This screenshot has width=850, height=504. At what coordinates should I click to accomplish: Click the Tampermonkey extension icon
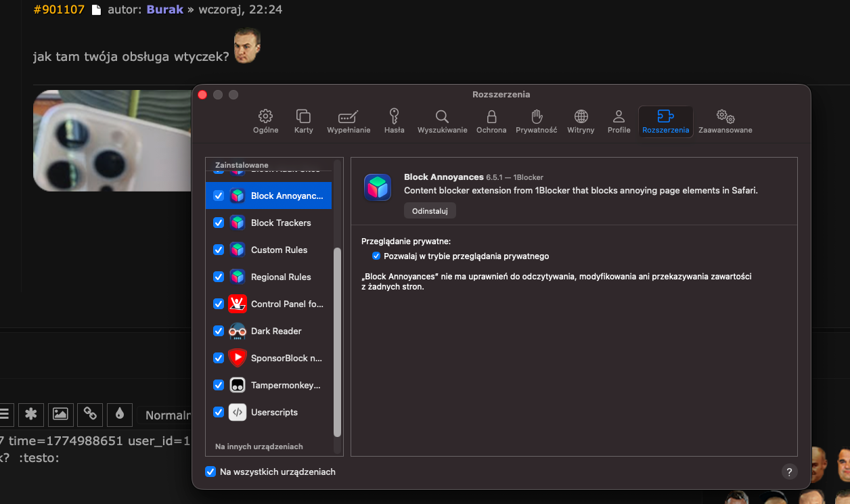point(237,385)
